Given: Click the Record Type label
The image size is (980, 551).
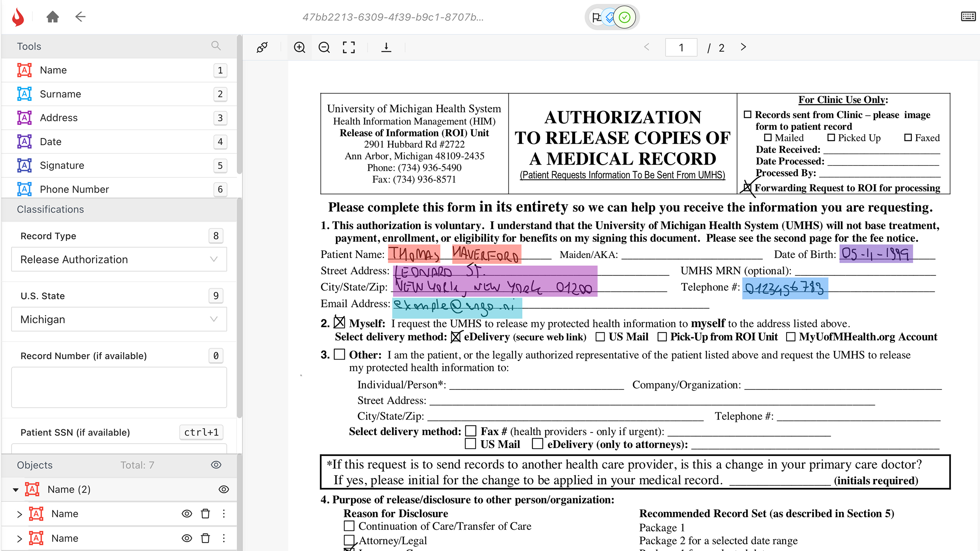Looking at the screenshot, I should pyautogui.click(x=48, y=236).
